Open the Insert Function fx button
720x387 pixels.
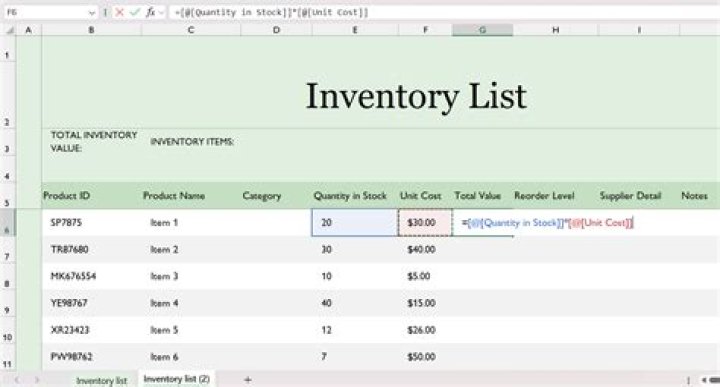click(x=150, y=12)
